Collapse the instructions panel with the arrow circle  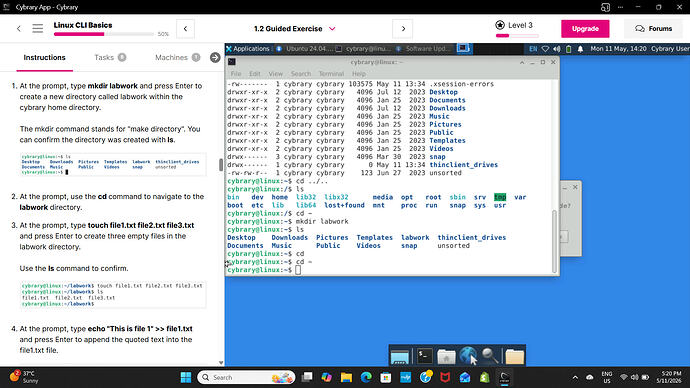point(215,58)
